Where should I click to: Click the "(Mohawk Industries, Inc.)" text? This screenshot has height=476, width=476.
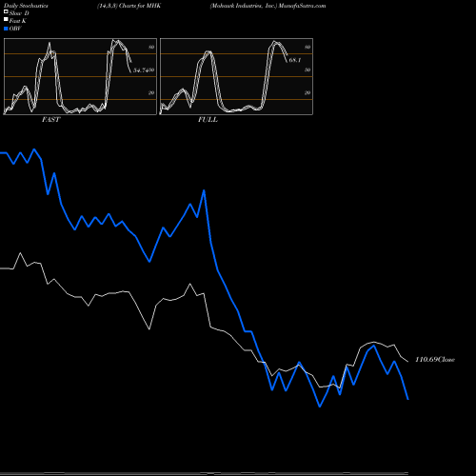click(244, 6)
